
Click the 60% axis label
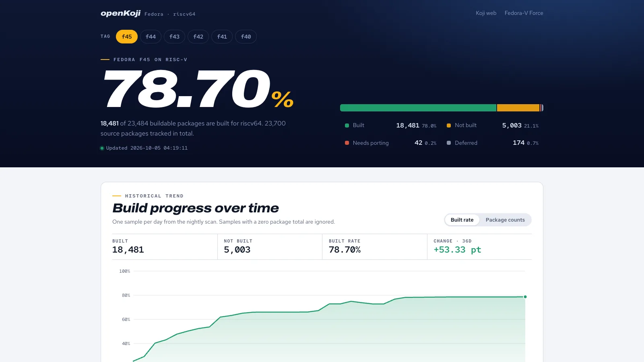(126, 319)
